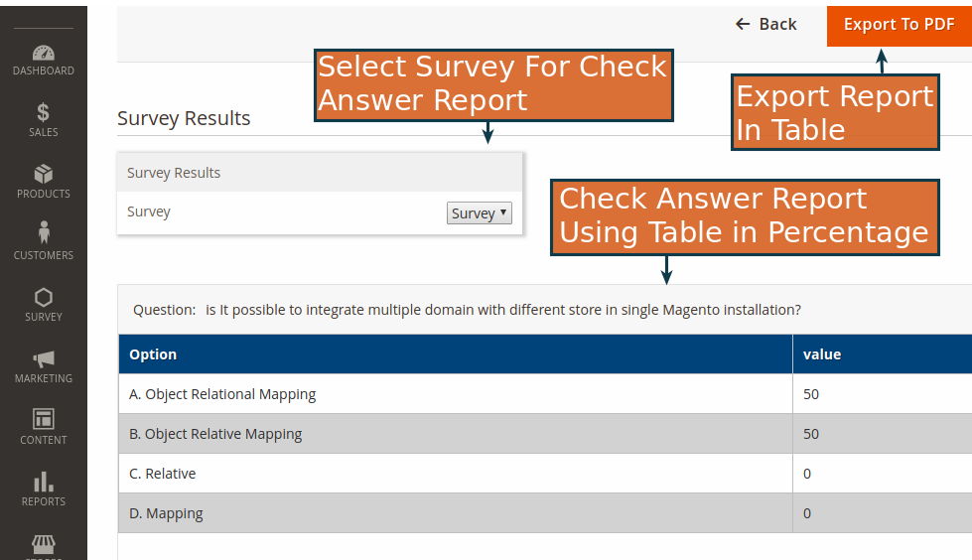
Task: Click the back arrow icon
Action: [743, 24]
